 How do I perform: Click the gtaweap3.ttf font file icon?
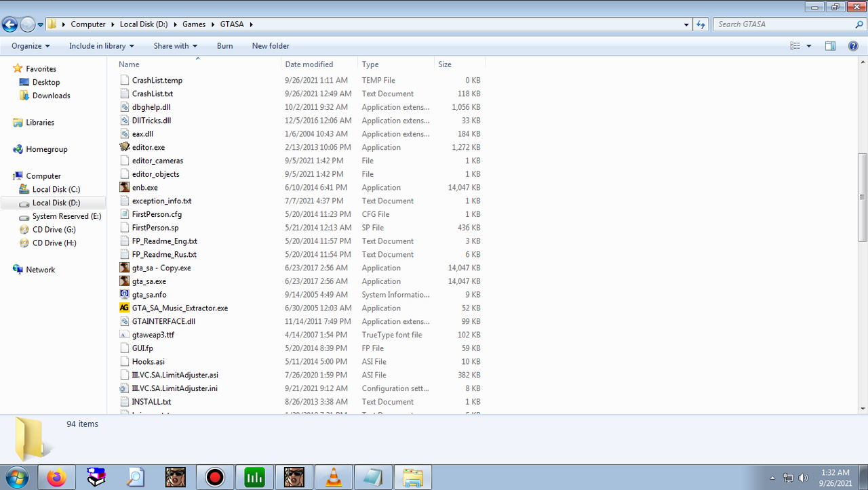(124, 335)
